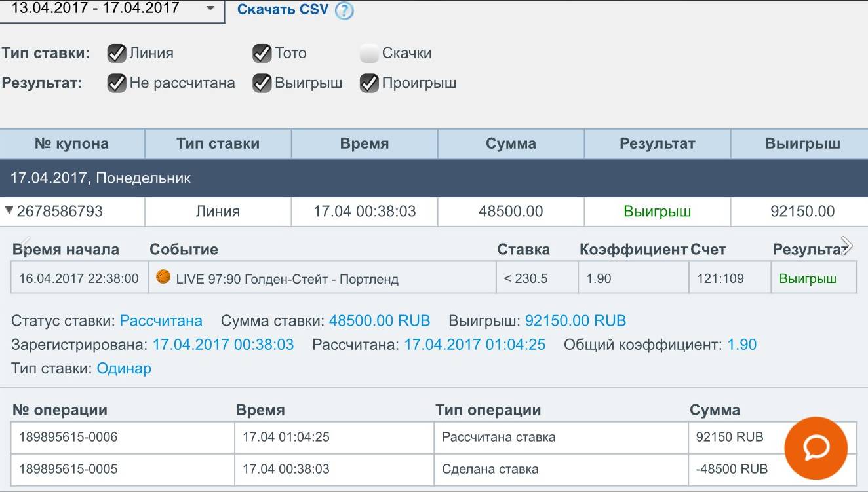Open the date range dropdown 13.04.2017 - 17.04.2017
This screenshot has width=868, height=492.
(111, 10)
